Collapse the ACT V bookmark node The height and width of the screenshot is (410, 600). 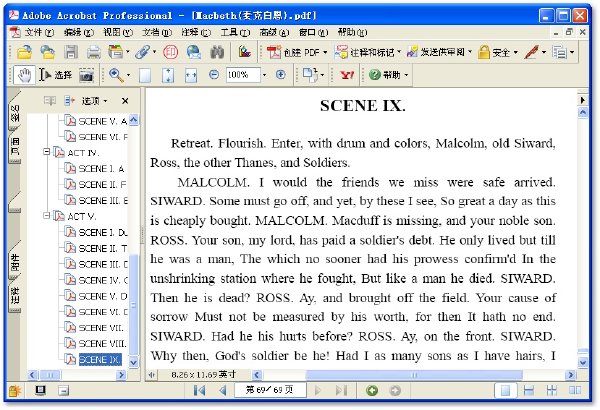pyautogui.click(x=46, y=216)
